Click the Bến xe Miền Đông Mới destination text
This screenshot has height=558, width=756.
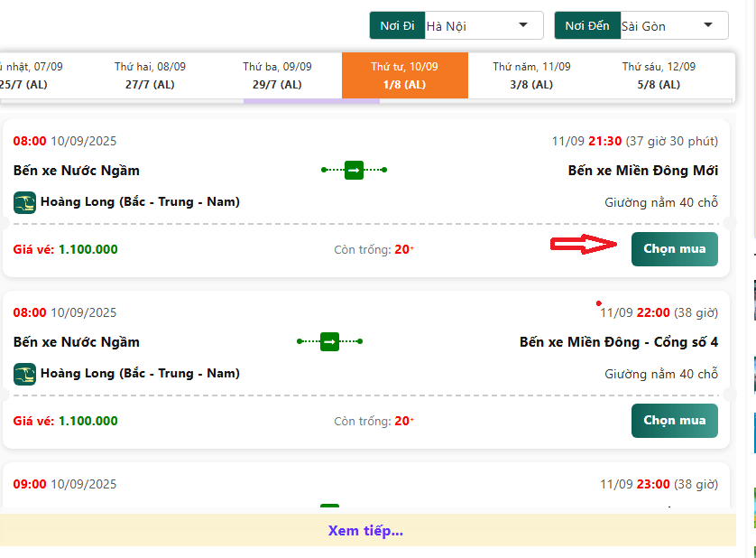coord(642,170)
